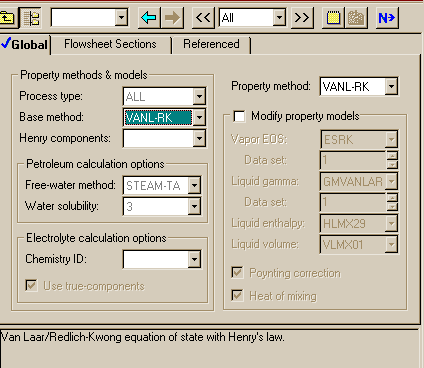The height and width of the screenshot is (368, 424).
Task: Click the Liquid volume VLMX01 dropdown
Action: coord(359,245)
